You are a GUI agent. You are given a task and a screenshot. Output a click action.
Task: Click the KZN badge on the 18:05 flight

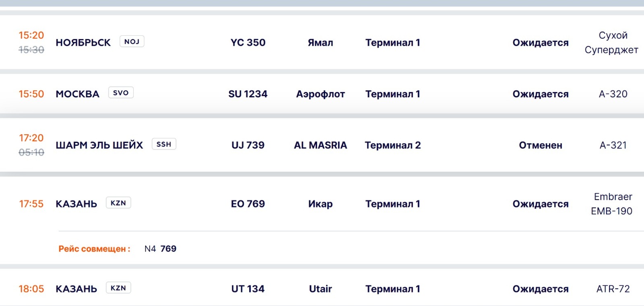click(x=118, y=288)
